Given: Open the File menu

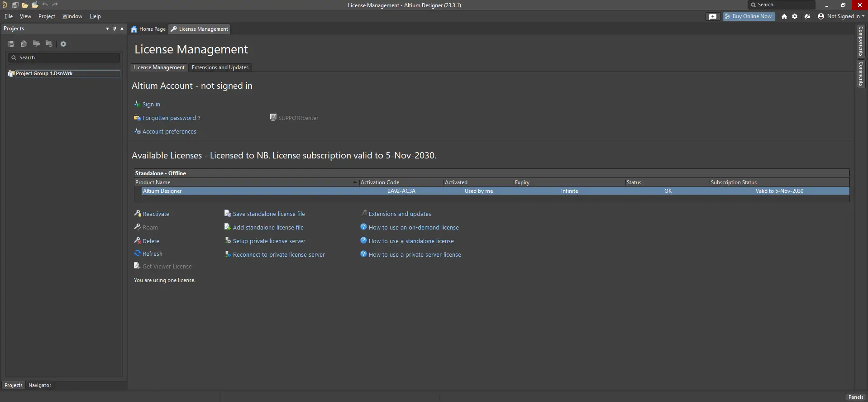Looking at the screenshot, I should [9, 16].
